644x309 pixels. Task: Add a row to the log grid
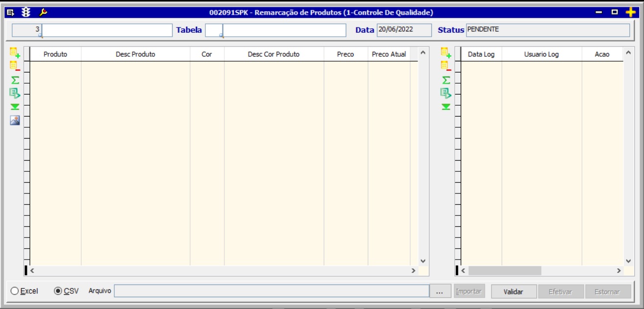point(445,52)
